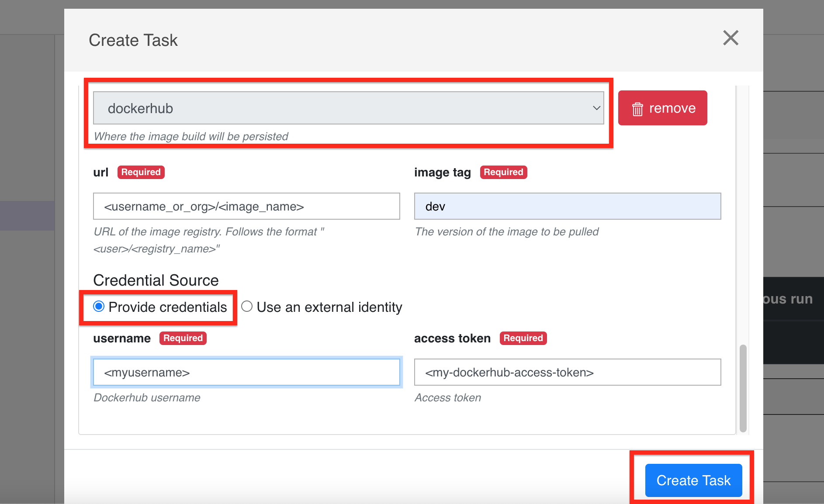The height and width of the screenshot is (504, 824).
Task: Click the red remove button
Action: [662, 108]
